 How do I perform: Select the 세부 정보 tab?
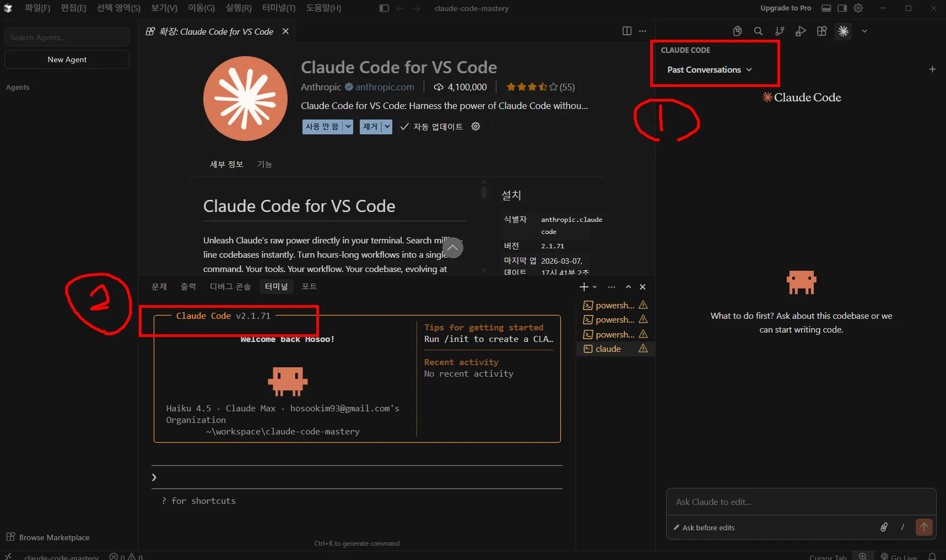(226, 164)
